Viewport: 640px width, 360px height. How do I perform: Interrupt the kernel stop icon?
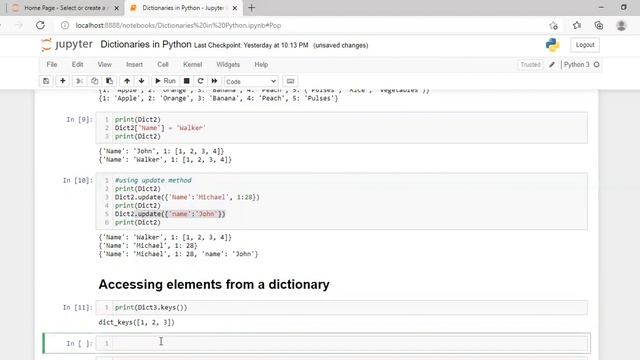[x=187, y=81]
